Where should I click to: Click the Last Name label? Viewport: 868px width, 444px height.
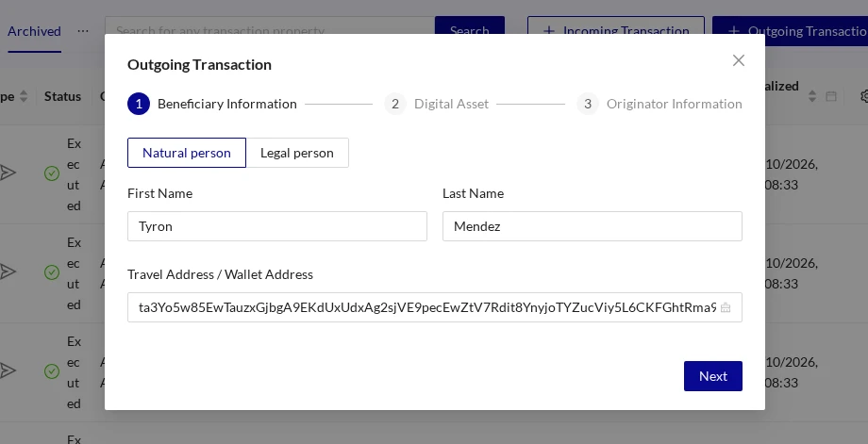pos(474,193)
